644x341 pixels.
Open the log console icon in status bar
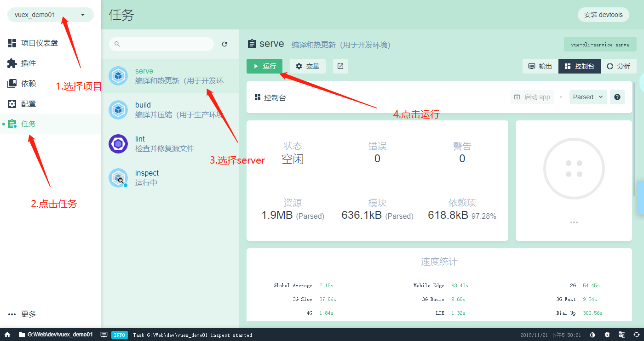tap(104, 335)
